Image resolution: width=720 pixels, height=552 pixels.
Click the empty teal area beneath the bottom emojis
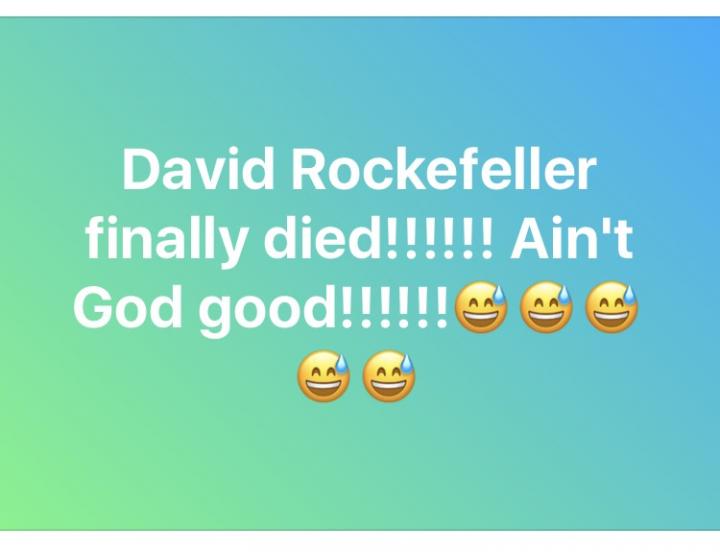(x=358, y=464)
